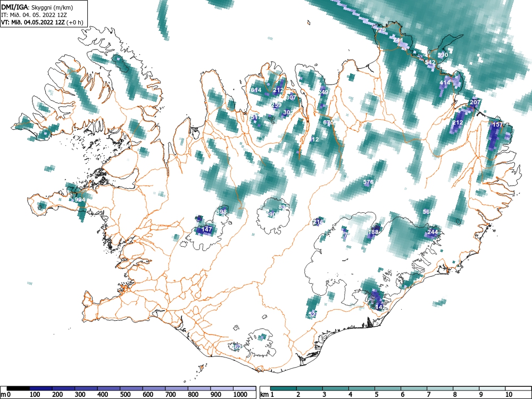The height and width of the screenshot is (399, 532).
Task: Click the visibility value '188' on the map
Action: pyautogui.click(x=373, y=232)
